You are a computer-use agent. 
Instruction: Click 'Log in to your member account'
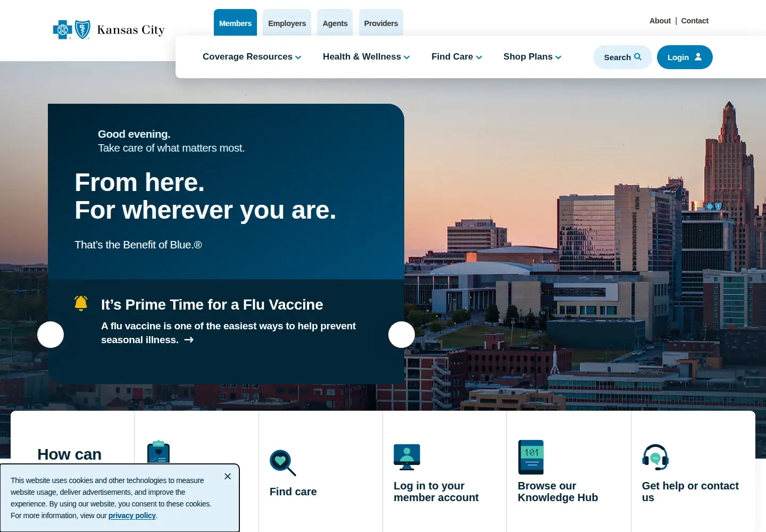436,492
